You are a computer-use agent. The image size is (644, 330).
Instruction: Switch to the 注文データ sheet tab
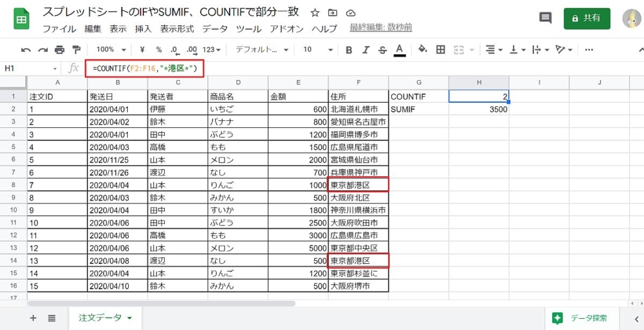(105, 318)
